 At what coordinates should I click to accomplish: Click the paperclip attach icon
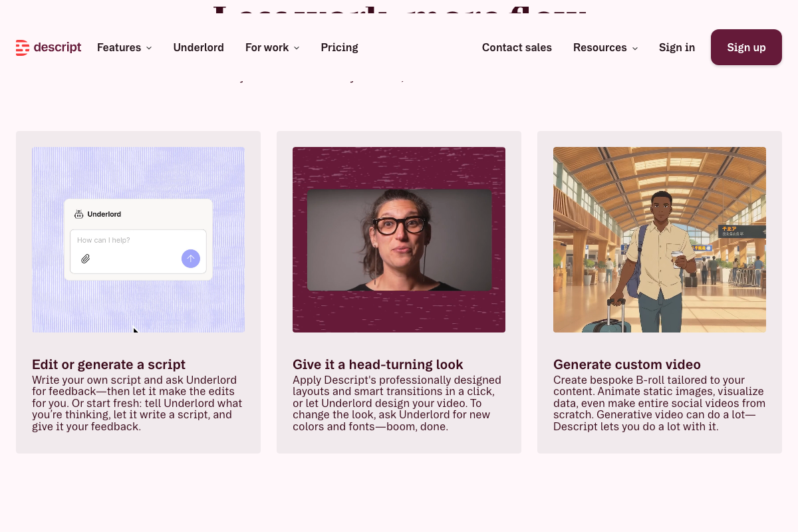click(x=86, y=259)
